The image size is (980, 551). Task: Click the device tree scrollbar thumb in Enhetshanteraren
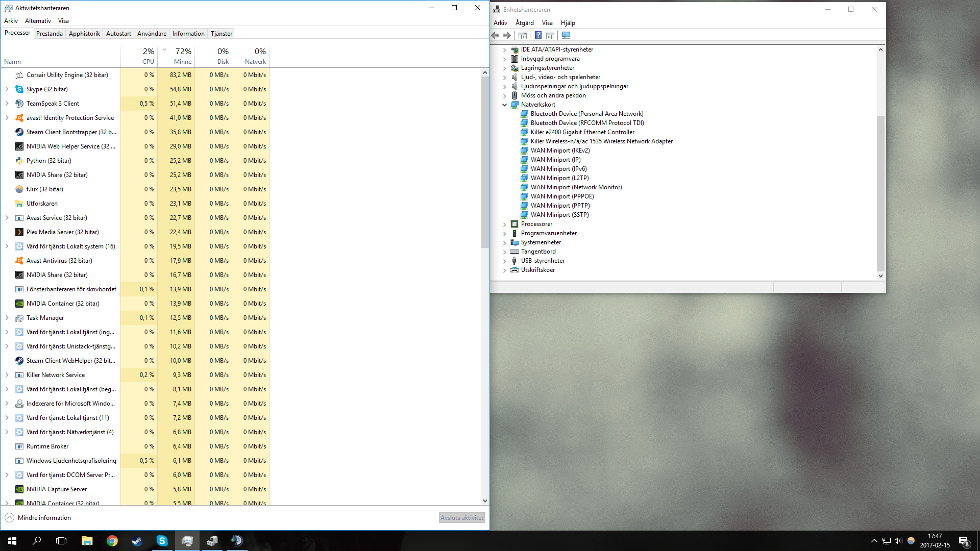tap(880, 193)
